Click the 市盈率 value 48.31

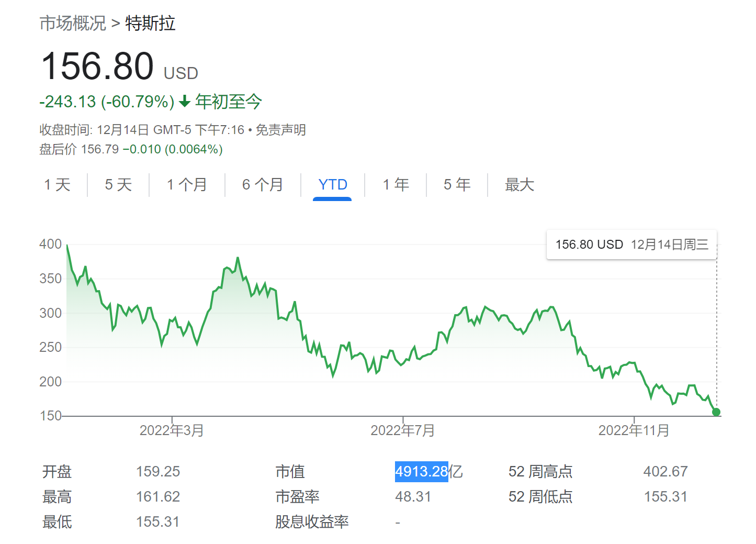click(413, 497)
